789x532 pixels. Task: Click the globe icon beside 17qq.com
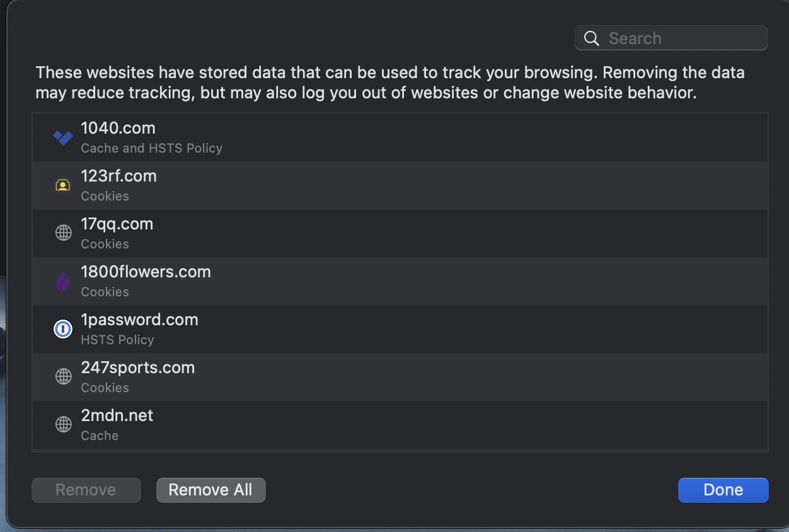63,233
